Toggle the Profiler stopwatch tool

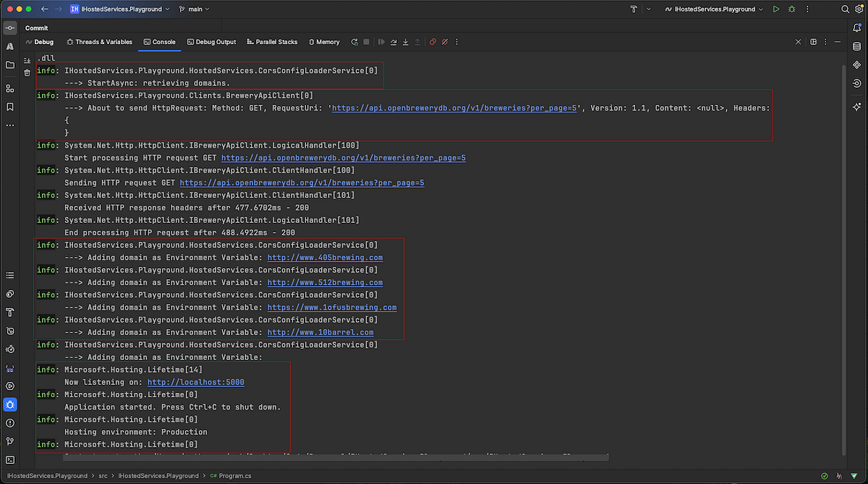(11, 349)
